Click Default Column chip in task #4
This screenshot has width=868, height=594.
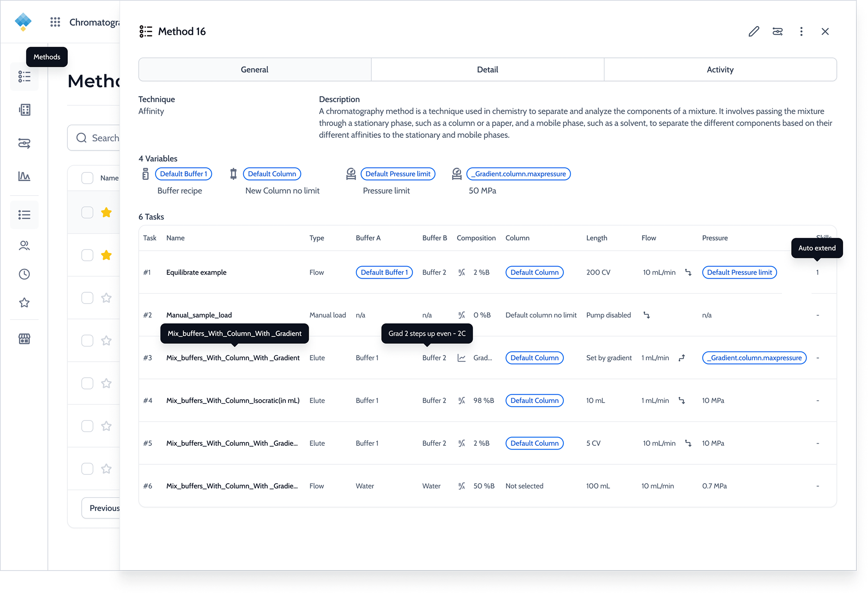(x=534, y=401)
